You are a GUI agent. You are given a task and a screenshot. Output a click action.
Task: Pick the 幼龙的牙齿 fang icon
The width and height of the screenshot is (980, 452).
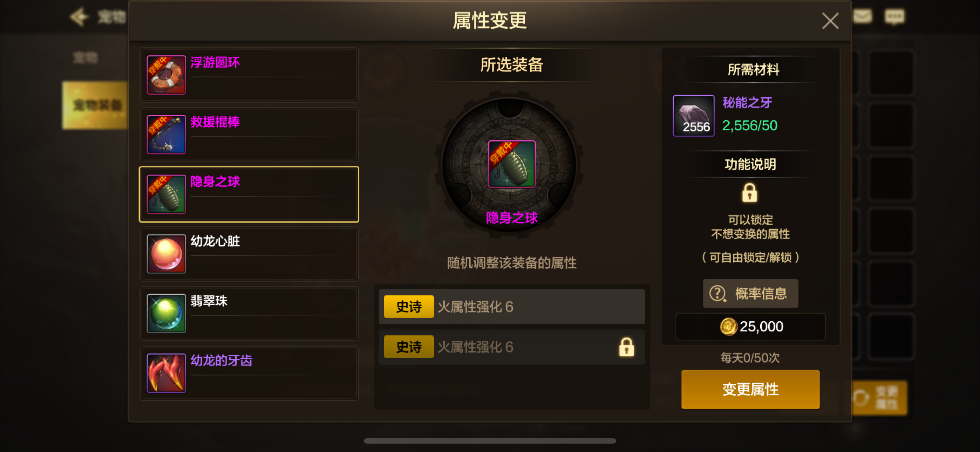(x=166, y=373)
